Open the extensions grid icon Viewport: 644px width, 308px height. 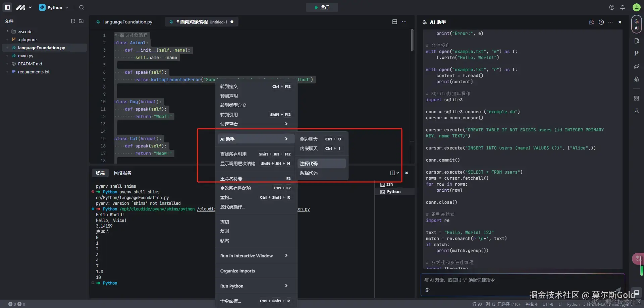point(637,98)
